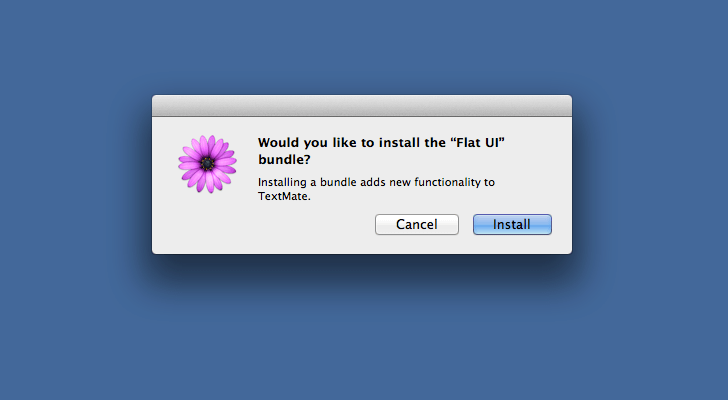Confirm installation with the Install button
This screenshot has width=728, height=400.
click(x=512, y=225)
